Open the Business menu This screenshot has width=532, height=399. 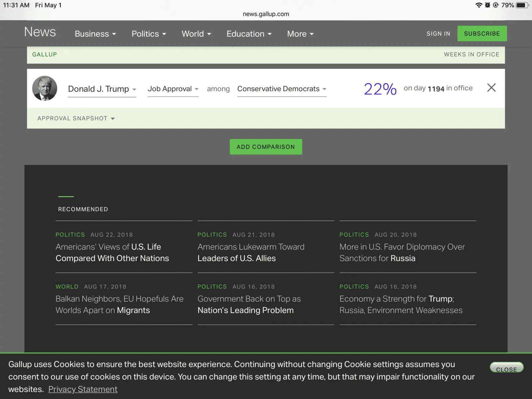click(95, 34)
